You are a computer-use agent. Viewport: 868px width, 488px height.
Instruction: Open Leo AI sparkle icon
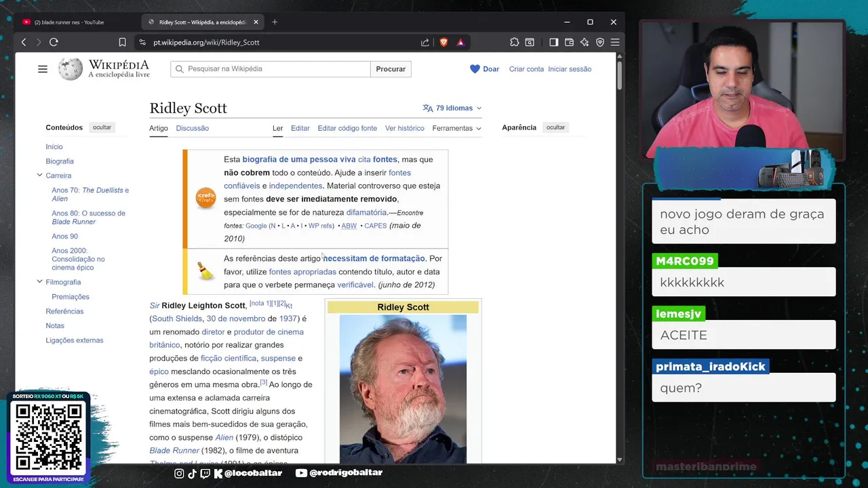[x=585, y=42]
